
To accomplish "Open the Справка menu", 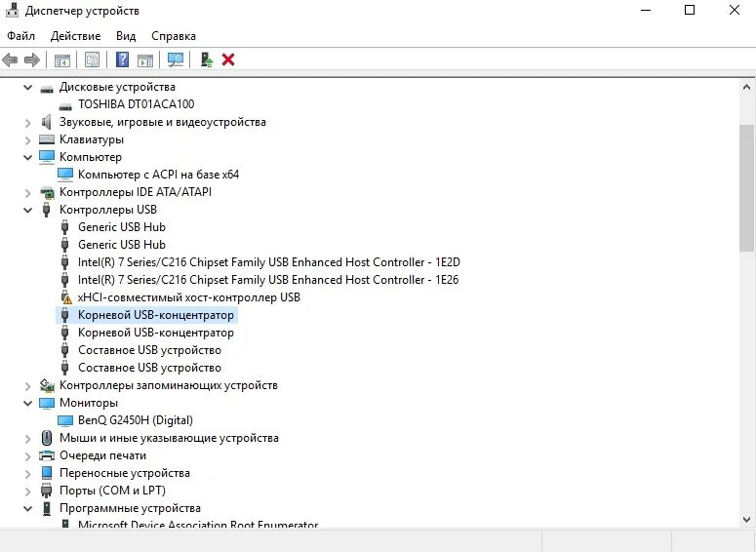I will coord(174,36).
